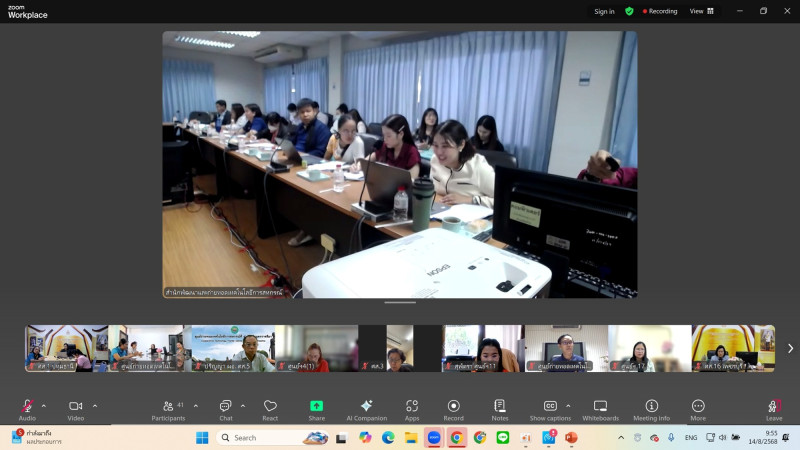Open the More menu in meeting toolbar
This screenshot has height=450, width=800.
(698, 407)
